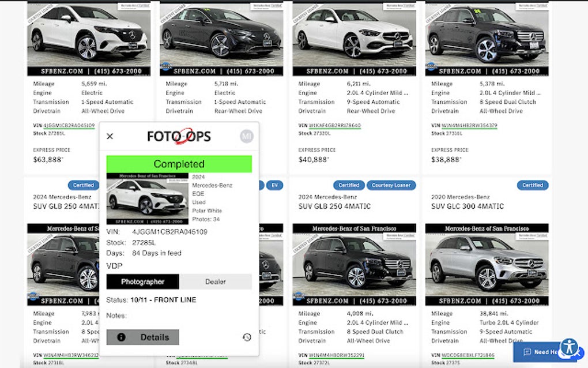This screenshot has height=368, width=588.
Task: Click the info icon on the Details button
Action: tap(122, 337)
